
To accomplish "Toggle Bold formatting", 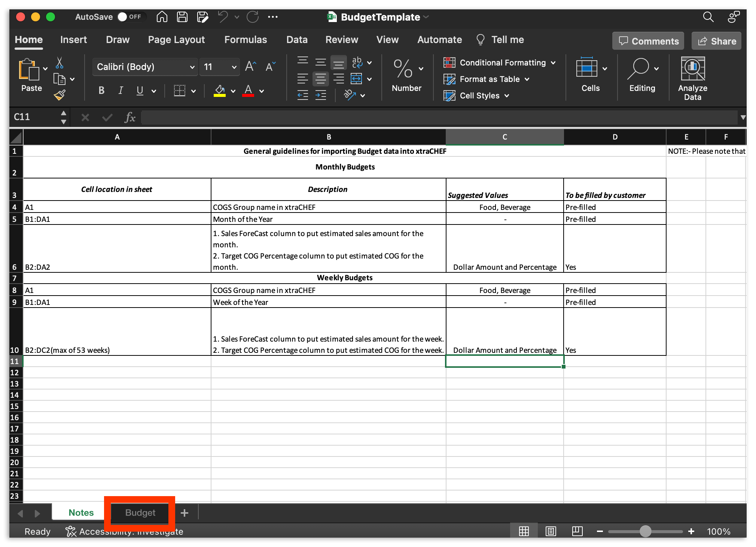I will (x=101, y=91).
